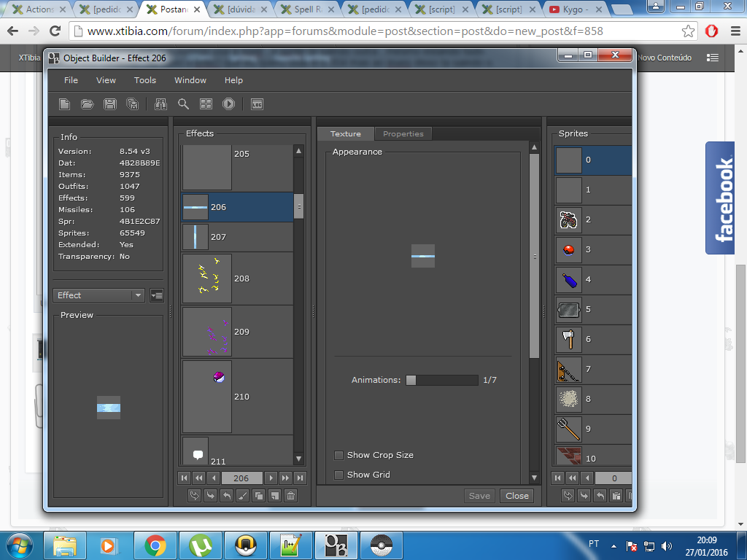This screenshot has height=560, width=747.
Task: Open the File menu
Action: click(71, 80)
